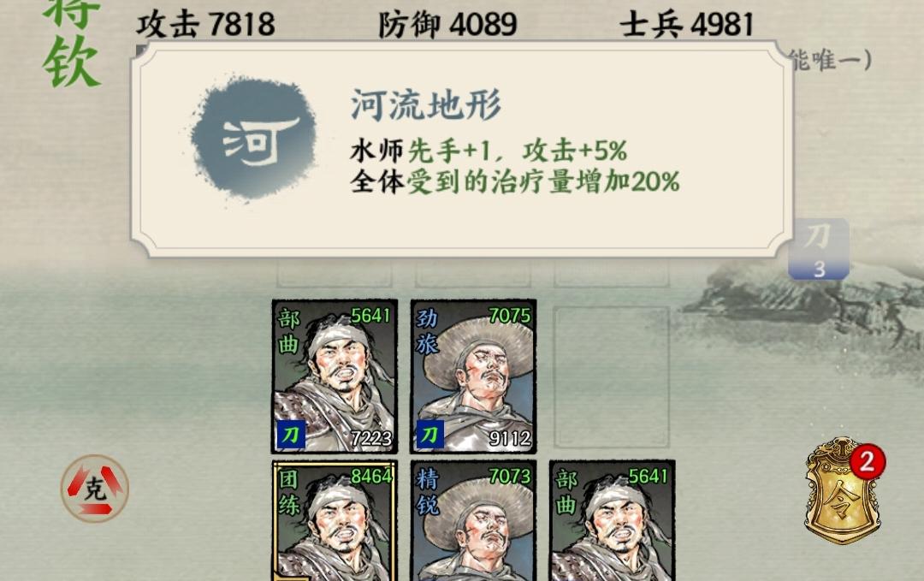Image resolution: width=924 pixels, height=581 pixels.
Task: Click 刀 badge on 部曲 card 7223
Action: pyautogui.click(x=291, y=435)
